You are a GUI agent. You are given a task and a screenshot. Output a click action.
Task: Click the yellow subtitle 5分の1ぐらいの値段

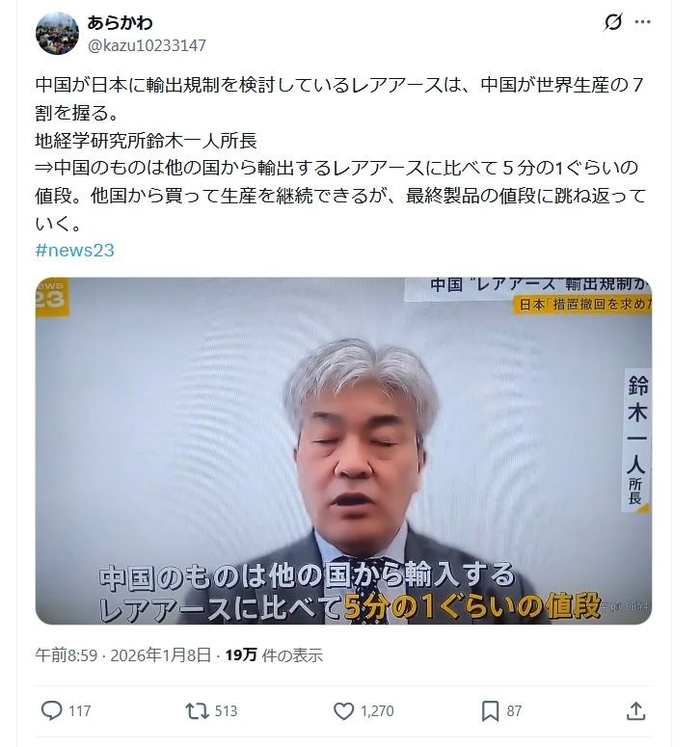472,607
